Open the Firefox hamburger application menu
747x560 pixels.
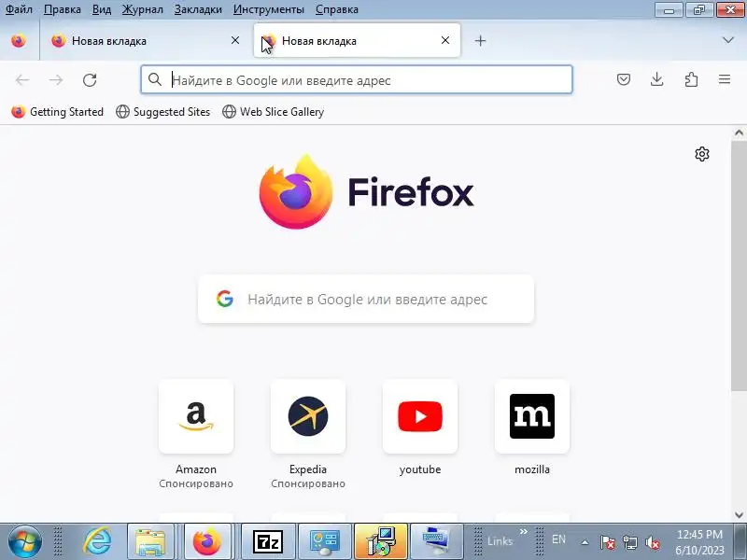[x=725, y=79]
